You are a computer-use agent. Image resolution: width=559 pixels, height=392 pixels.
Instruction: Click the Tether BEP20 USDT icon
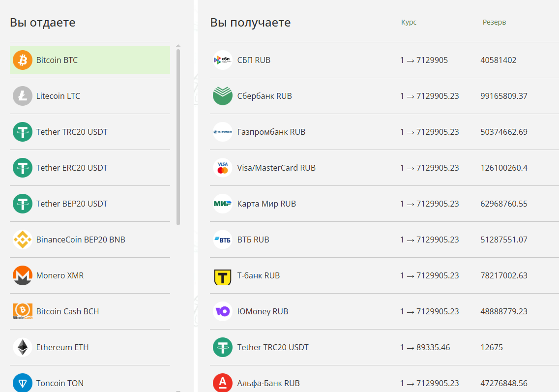(23, 204)
